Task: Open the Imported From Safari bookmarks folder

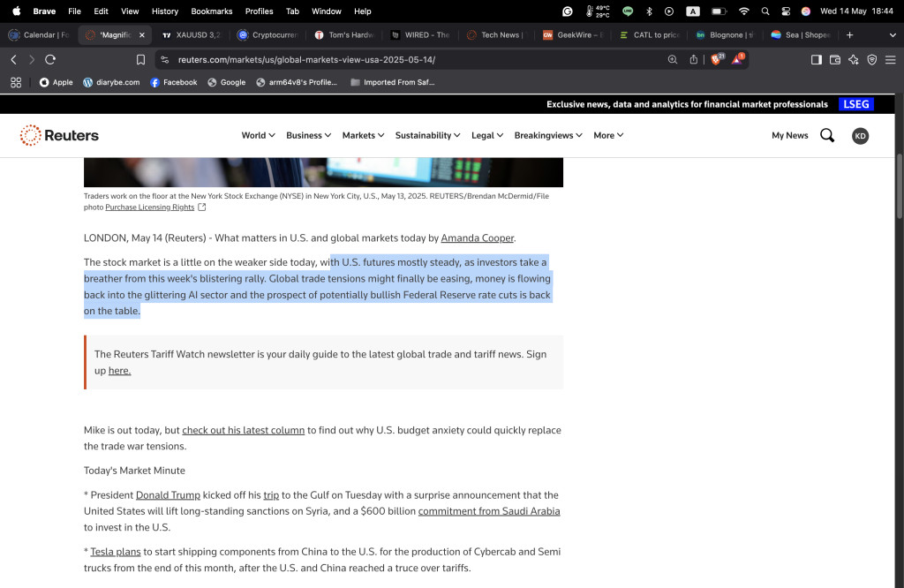Action: [x=392, y=82]
